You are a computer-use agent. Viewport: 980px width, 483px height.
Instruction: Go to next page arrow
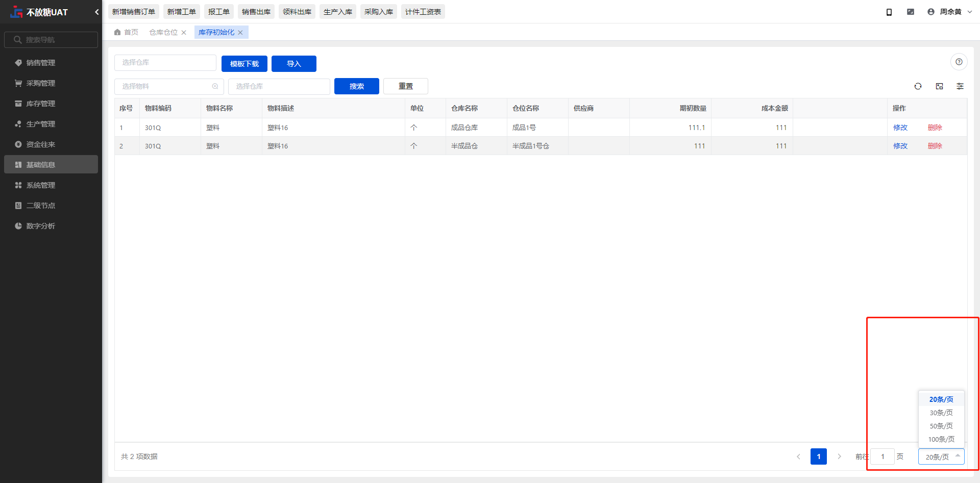coord(839,456)
